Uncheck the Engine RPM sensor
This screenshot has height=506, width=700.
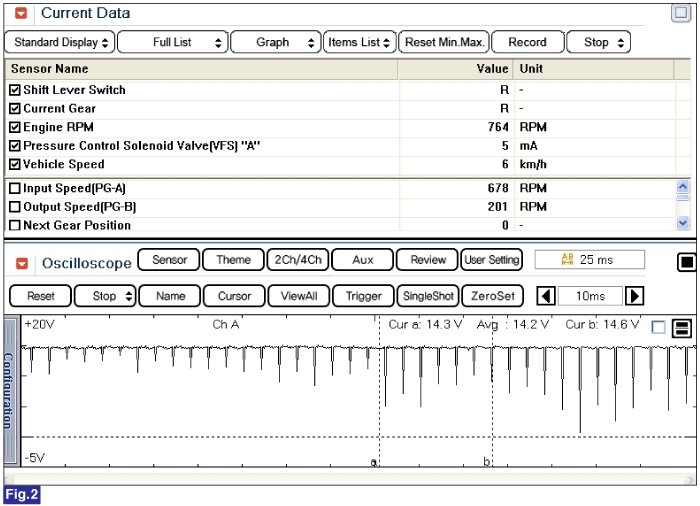[x=15, y=127]
